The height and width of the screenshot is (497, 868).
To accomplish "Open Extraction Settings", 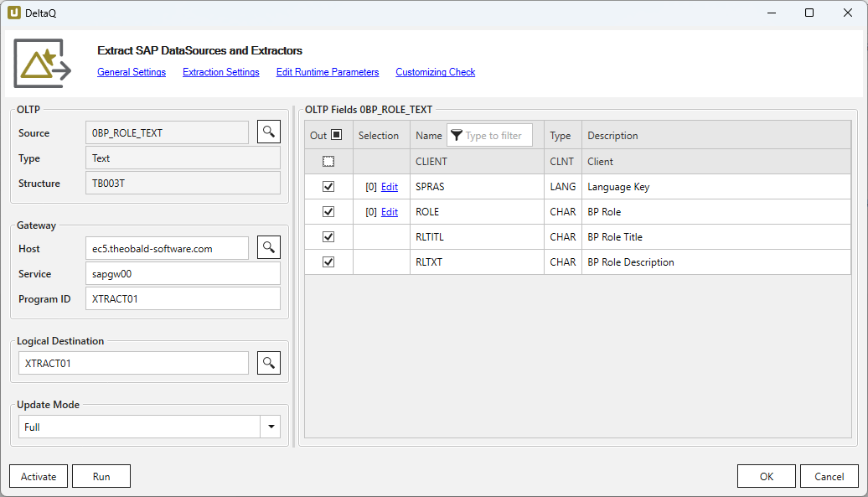I will click(221, 72).
